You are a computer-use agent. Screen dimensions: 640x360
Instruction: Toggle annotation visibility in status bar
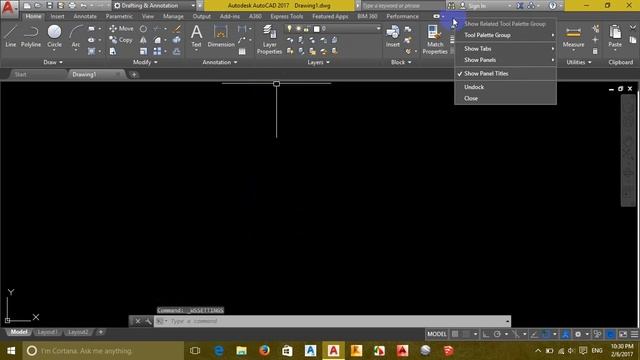(565, 334)
